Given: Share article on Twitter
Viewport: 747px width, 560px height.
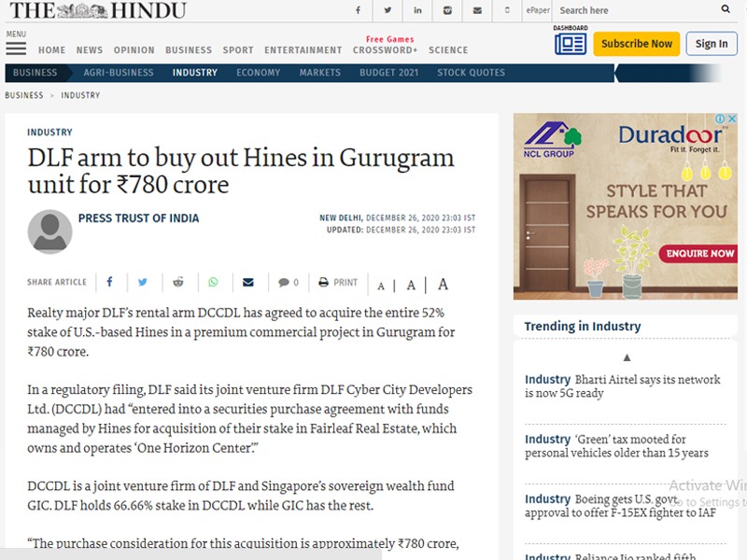Looking at the screenshot, I should click(x=143, y=282).
